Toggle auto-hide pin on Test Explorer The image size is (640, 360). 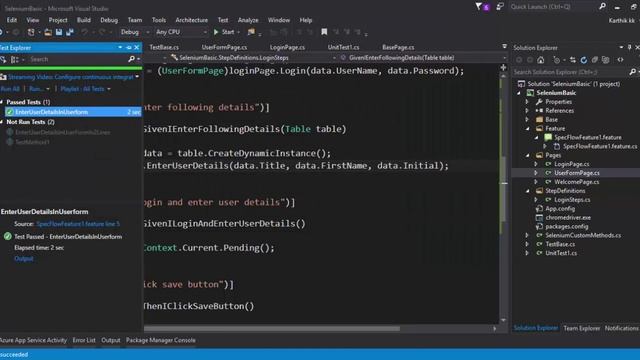(129, 47)
